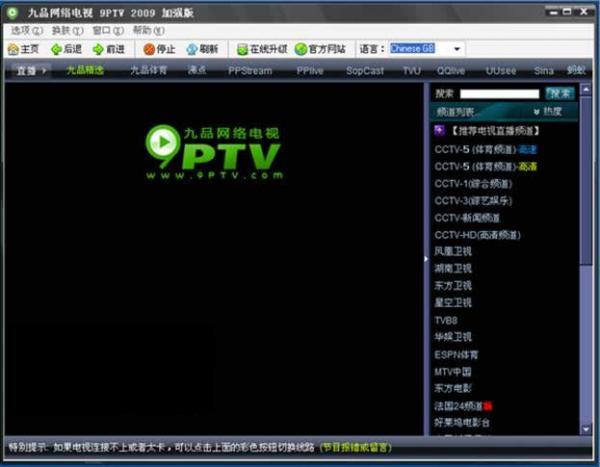This screenshot has width=600, height=467.
Task: Click the yellow 高清 link for CCTV-5
Action: point(528,167)
